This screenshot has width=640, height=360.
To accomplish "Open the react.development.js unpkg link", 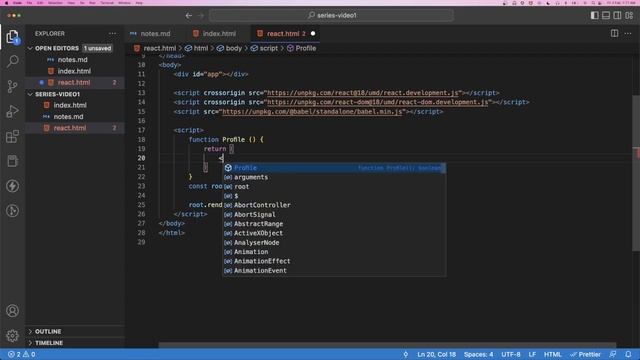I will point(362,93).
